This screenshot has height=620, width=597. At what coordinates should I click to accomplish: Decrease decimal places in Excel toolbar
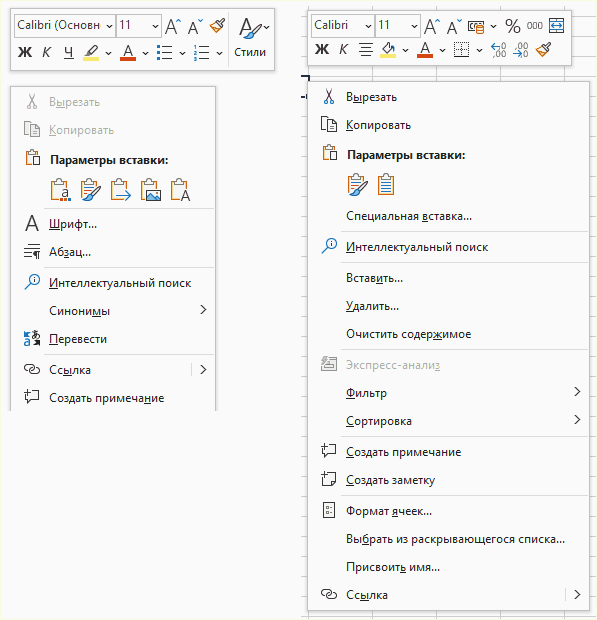click(521, 50)
